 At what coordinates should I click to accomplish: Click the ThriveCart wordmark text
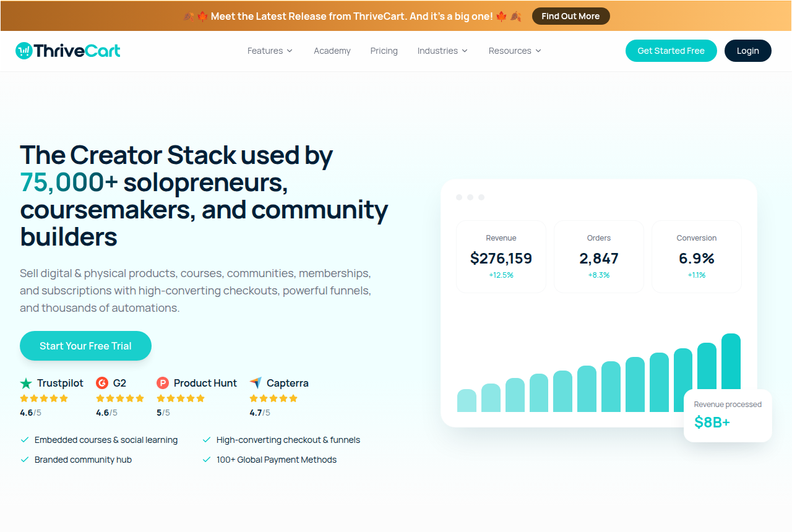coord(77,51)
